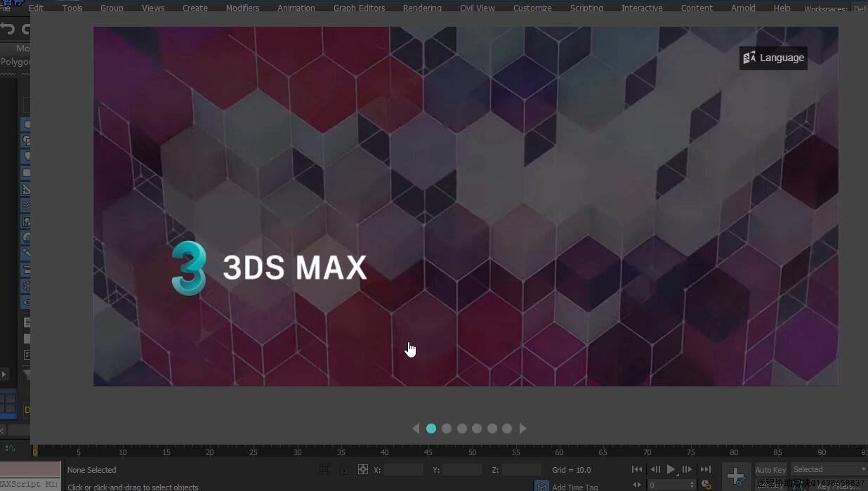
Task: Go to End of animation
Action: coord(706,469)
